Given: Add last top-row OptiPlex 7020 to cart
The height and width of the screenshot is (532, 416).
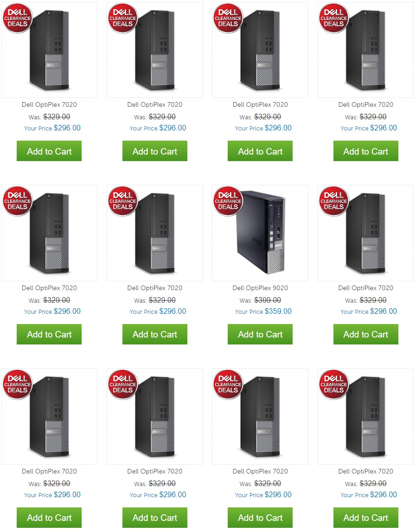Looking at the screenshot, I should (366, 151).
